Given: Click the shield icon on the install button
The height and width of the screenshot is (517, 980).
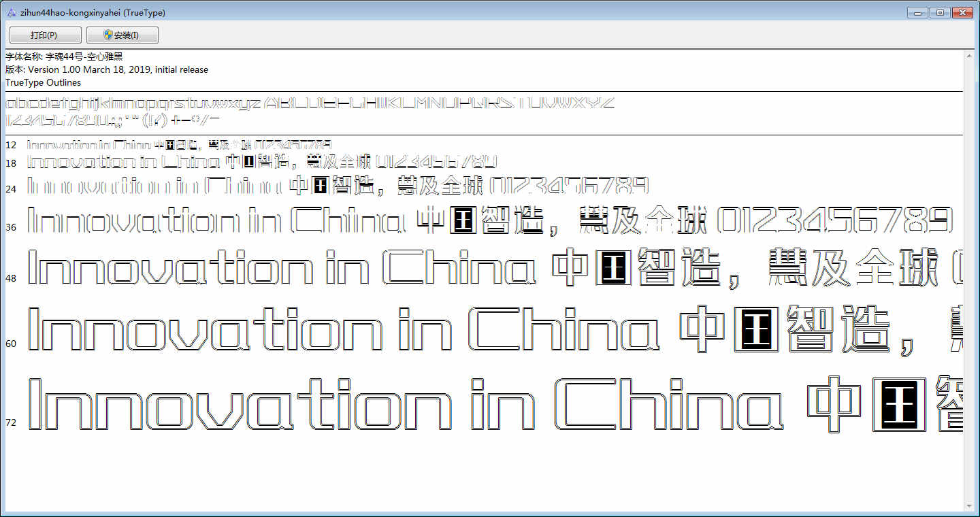Looking at the screenshot, I should click(x=108, y=35).
